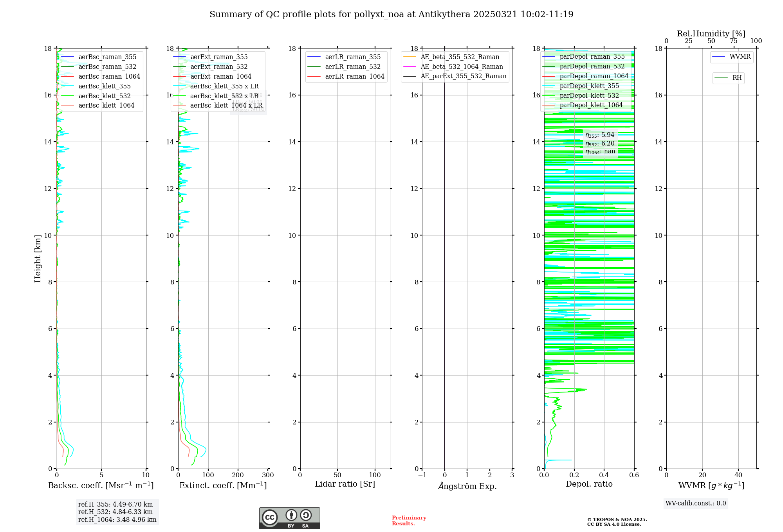Click the Lidar ratio [Sr] axis label

345,484
